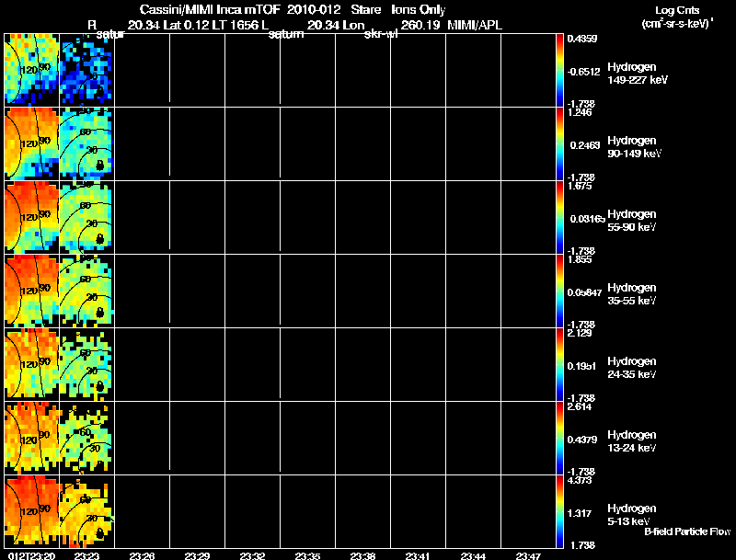This screenshot has width=736, height=560.
Task: Select the color bar for Hydrogen 5-13 keV
Action: [559, 511]
